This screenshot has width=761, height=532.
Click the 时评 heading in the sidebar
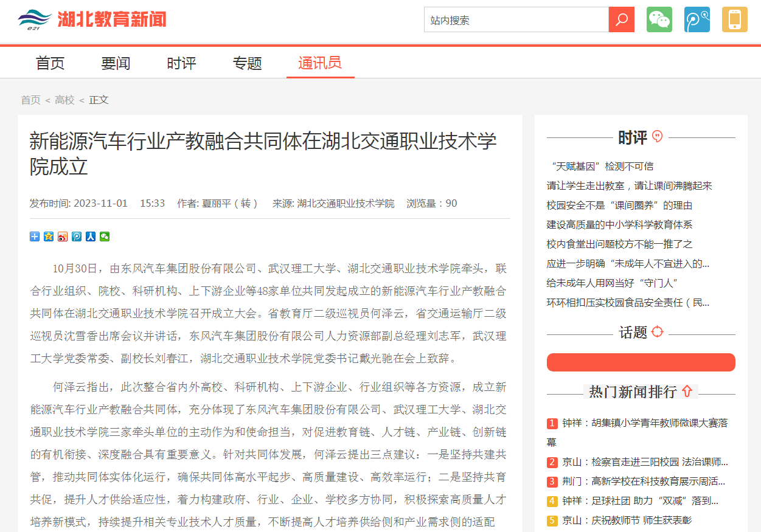[x=633, y=137]
